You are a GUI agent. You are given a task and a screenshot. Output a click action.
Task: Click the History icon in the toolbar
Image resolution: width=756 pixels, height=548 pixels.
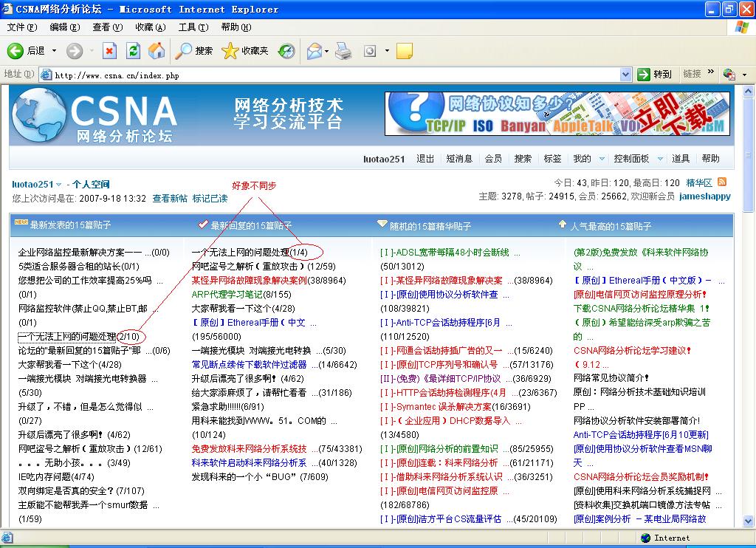(286, 50)
